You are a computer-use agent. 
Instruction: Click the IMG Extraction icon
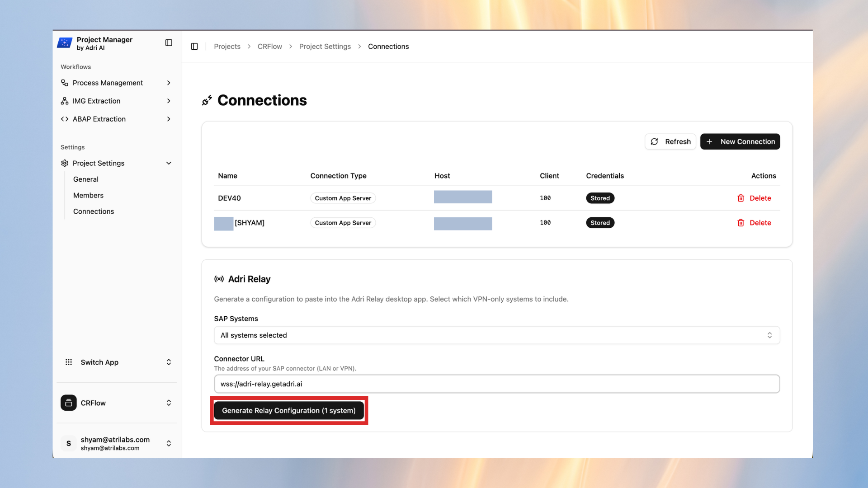pos(65,101)
